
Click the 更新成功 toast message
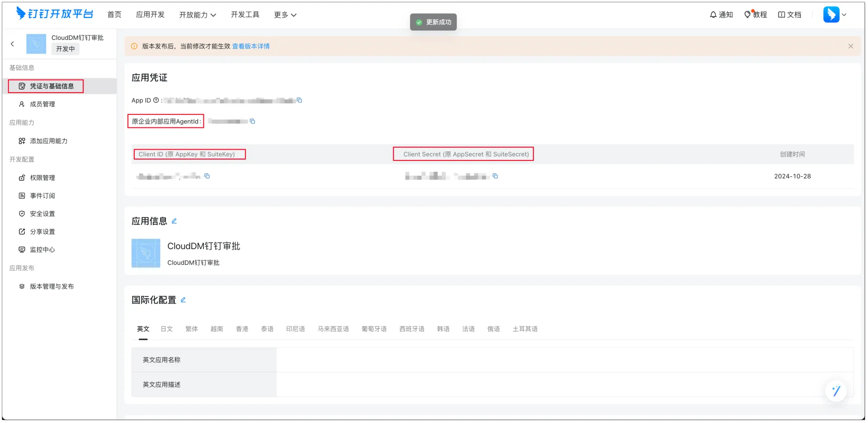pos(433,22)
